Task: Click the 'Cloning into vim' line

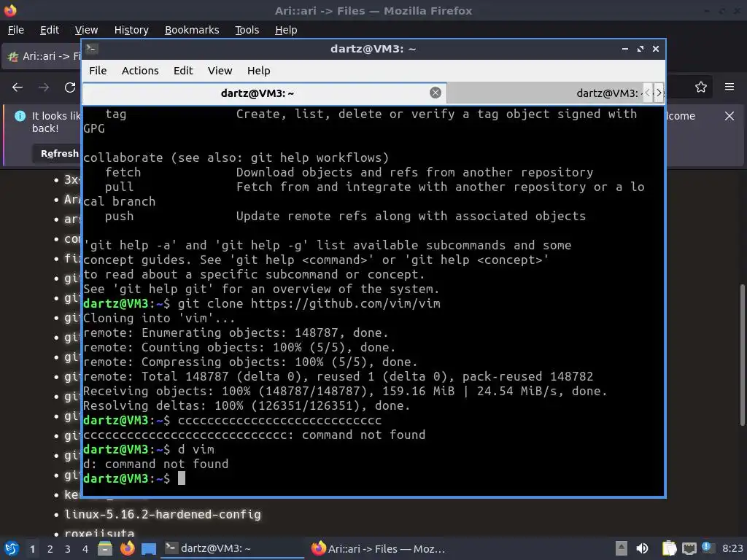Action: point(158,318)
